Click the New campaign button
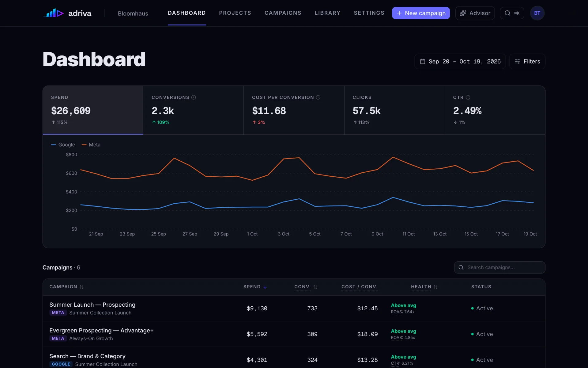 pos(421,13)
